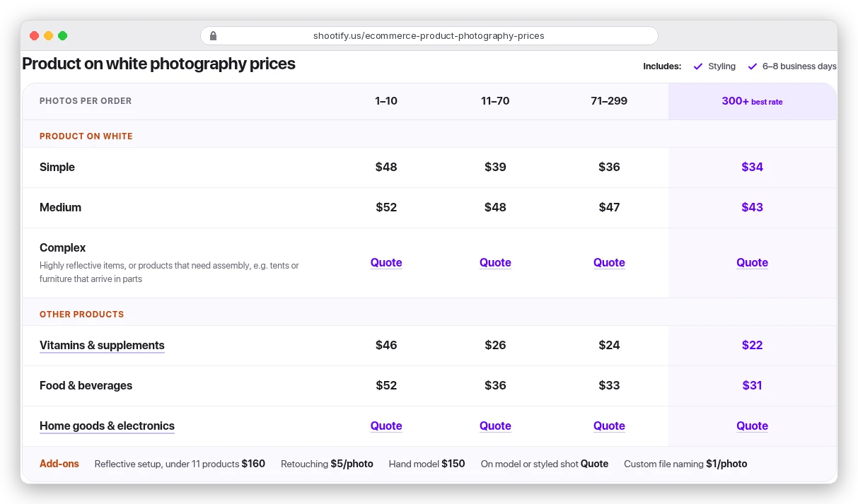858x504 pixels.
Task: Click the Retouching $5/photo add-on
Action: click(327, 464)
